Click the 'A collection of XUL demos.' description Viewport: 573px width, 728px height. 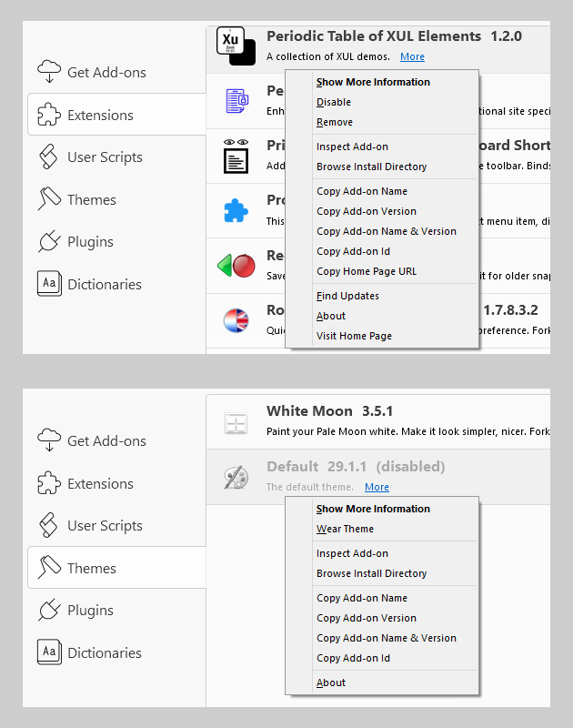(328, 56)
